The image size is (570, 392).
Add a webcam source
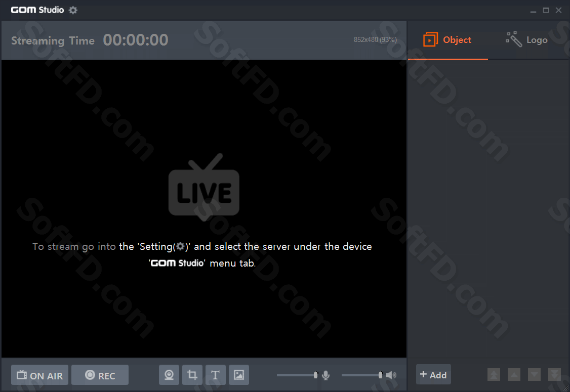169,375
